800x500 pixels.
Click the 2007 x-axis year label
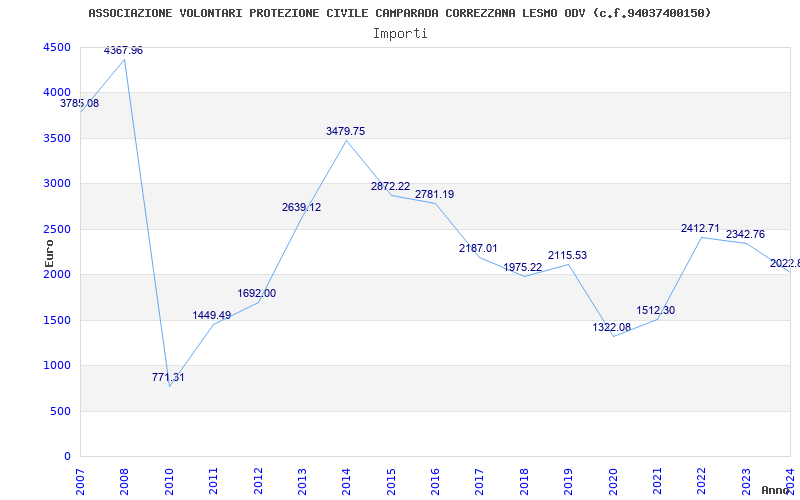[80, 481]
